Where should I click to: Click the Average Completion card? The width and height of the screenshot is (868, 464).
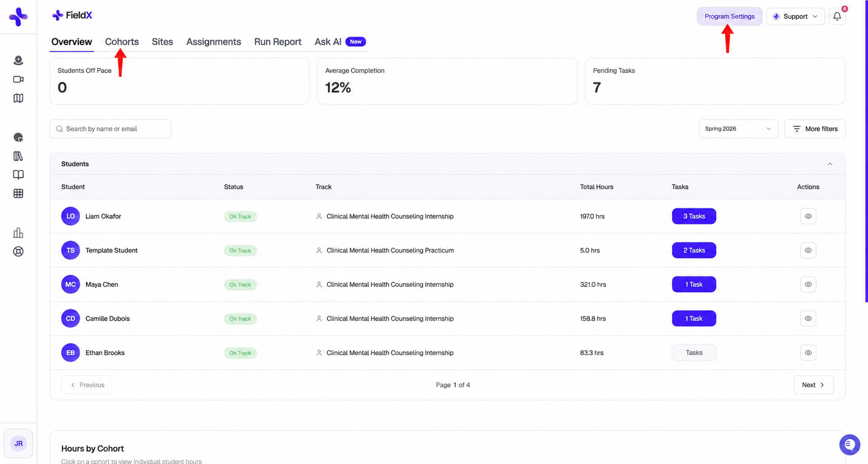[447, 81]
